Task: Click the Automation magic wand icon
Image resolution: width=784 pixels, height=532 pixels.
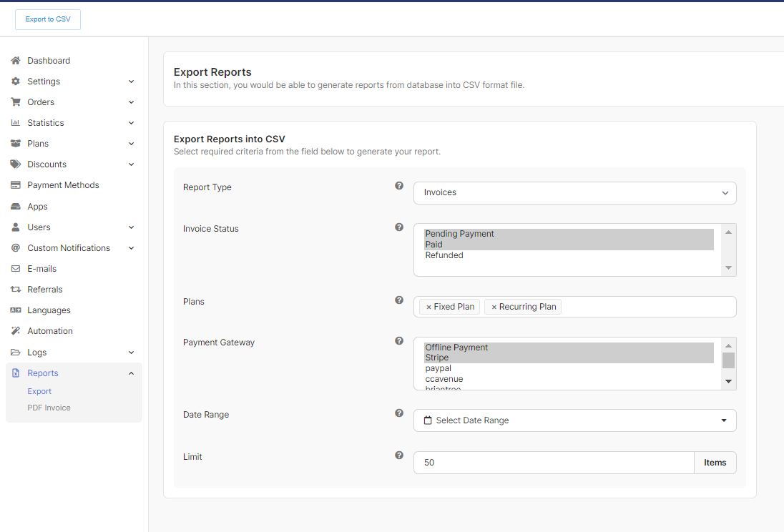Action: 16,331
